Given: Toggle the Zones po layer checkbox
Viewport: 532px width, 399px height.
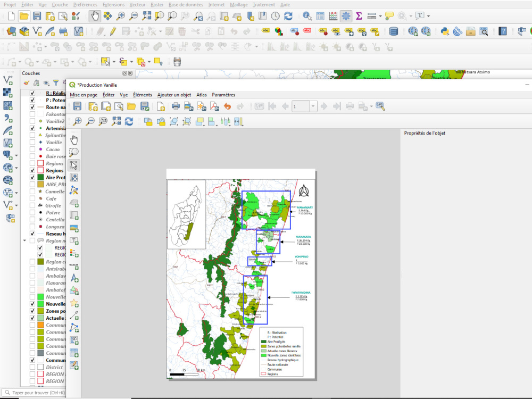Looking at the screenshot, I should pyautogui.click(x=32, y=311).
